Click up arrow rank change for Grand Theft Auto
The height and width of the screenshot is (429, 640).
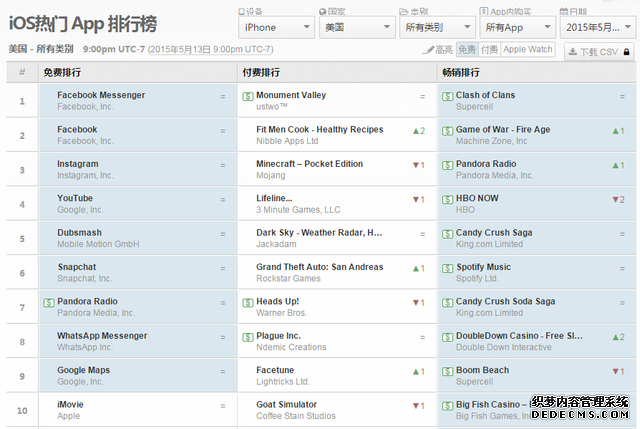[x=419, y=268]
